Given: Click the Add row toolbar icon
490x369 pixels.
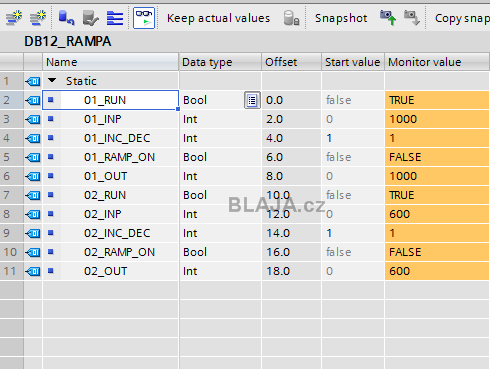Looking at the screenshot, I should tap(38, 18).
